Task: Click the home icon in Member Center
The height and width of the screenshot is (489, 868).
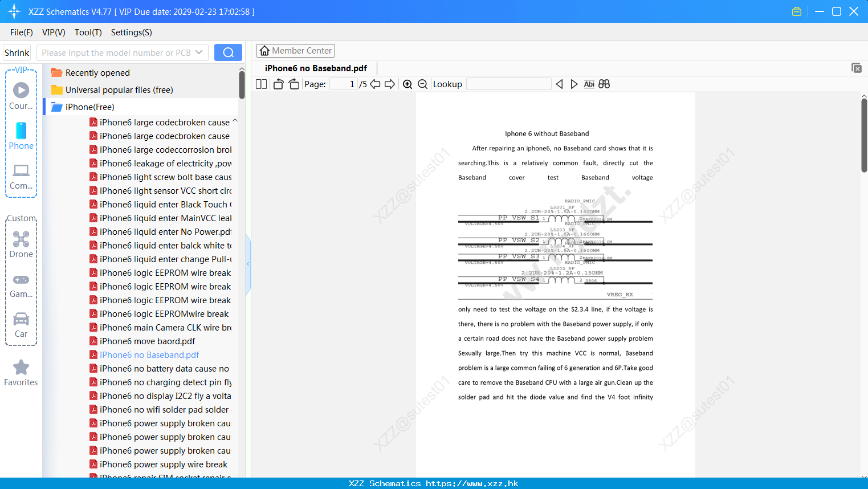Action: [x=264, y=51]
